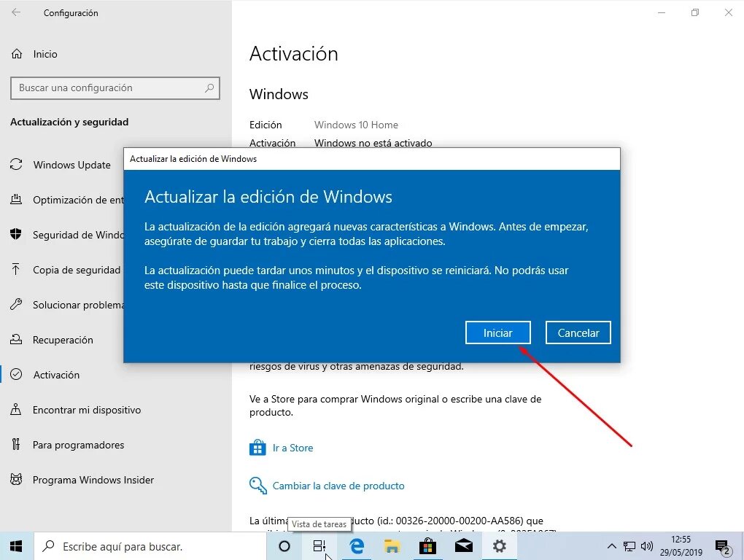Close the Configuración window
This screenshot has width=744, height=560.
[x=729, y=13]
